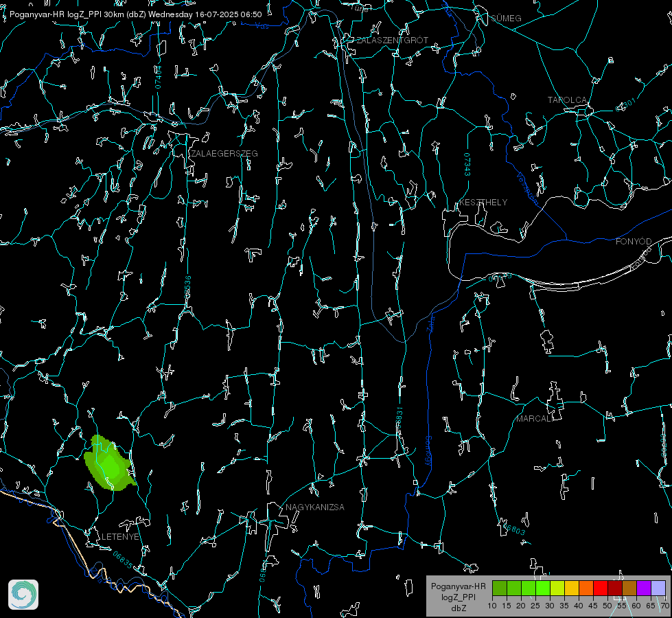The height and width of the screenshot is (618, 672).
Task: Select the bright red 45-50 dBZ swatch
Action: 601,588
